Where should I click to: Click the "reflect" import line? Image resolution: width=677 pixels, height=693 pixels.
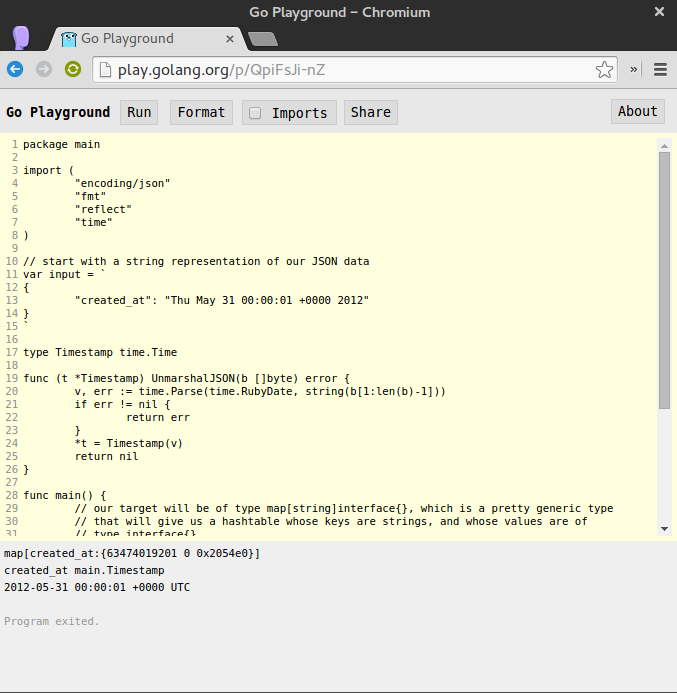[103, 209]
